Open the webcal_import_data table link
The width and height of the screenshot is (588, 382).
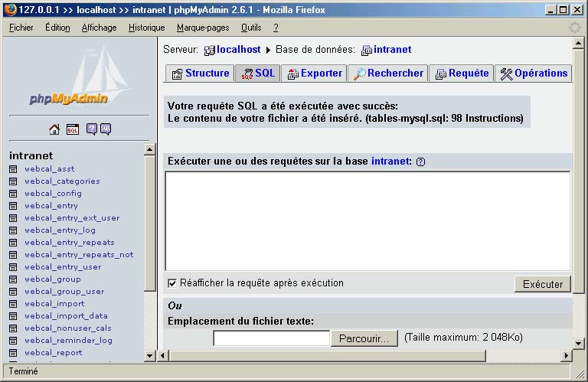click(66, 316)
